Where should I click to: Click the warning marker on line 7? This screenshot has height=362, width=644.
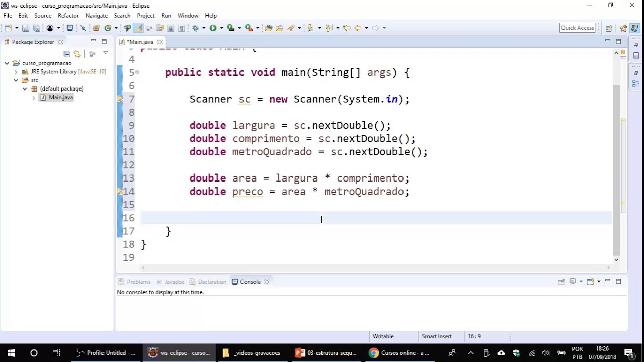coord(120,99)
